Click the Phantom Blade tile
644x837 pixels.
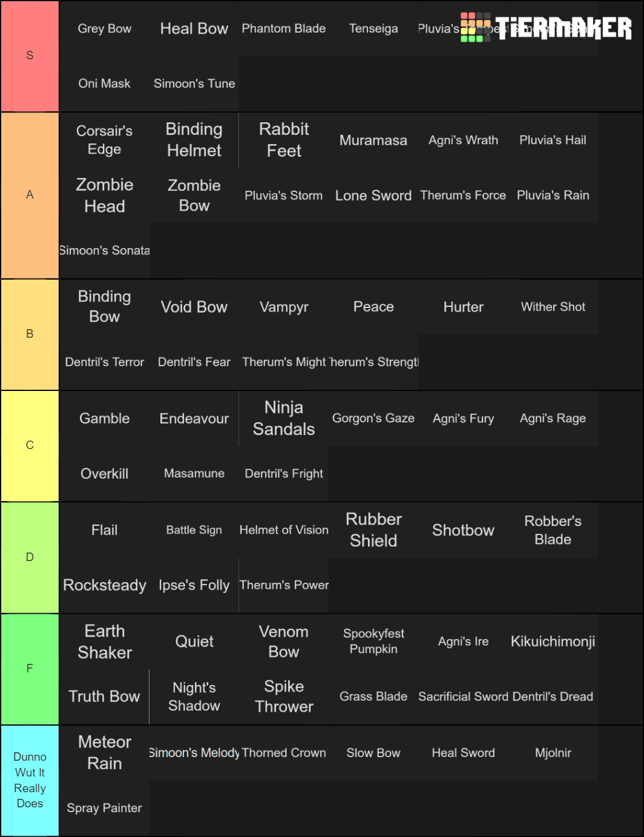(x=284, y=28)
